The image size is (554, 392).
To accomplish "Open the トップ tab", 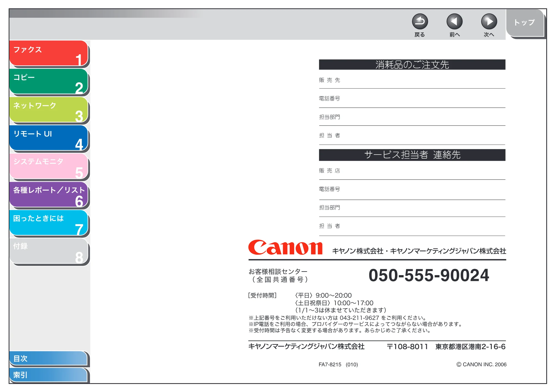I will tap(525, 23).
